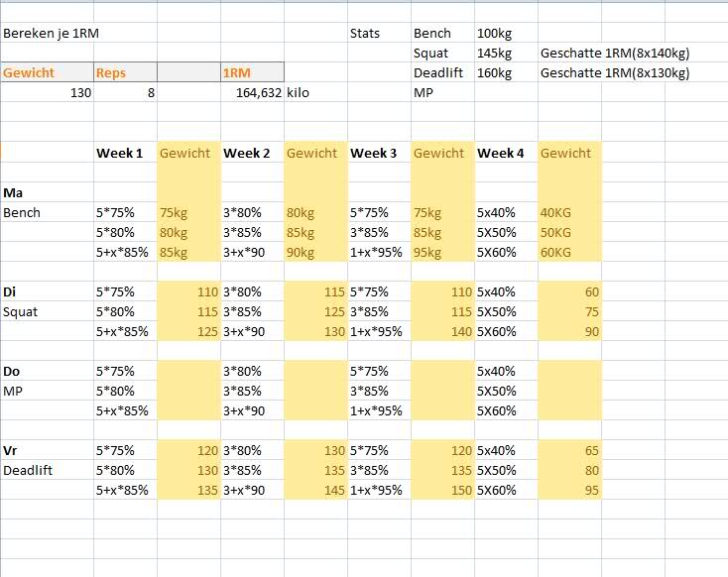Screen dimensions: 728x577
Task: Select the 60KG Bench deload cell
Action: pyautogui.click(x=555, y=252)
